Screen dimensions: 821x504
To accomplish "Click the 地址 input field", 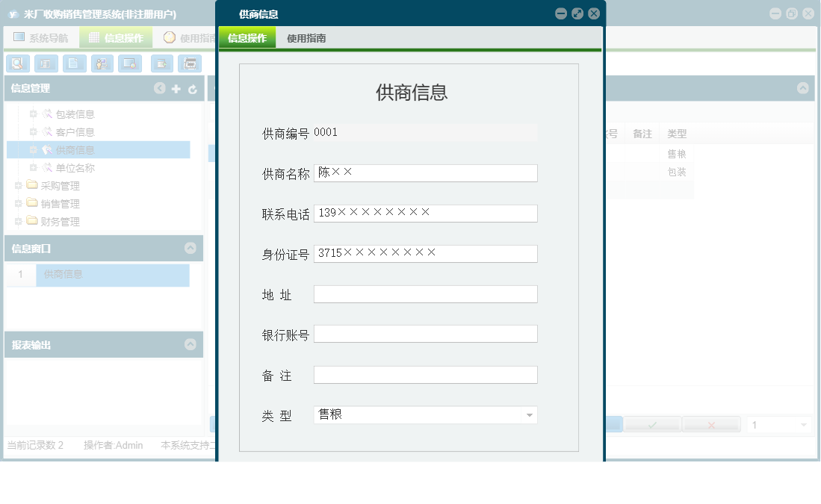I will (425, 293).
